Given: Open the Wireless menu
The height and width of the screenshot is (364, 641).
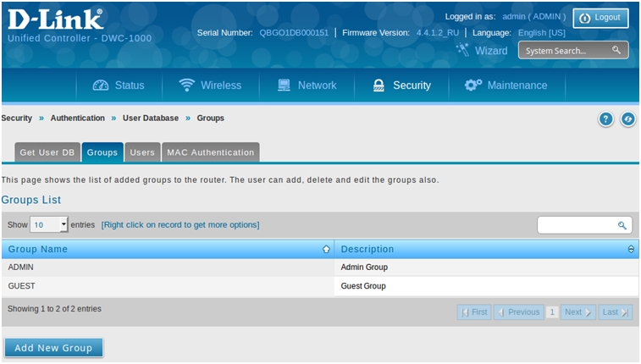Looking at the screenshot, I should pos(210,85).
